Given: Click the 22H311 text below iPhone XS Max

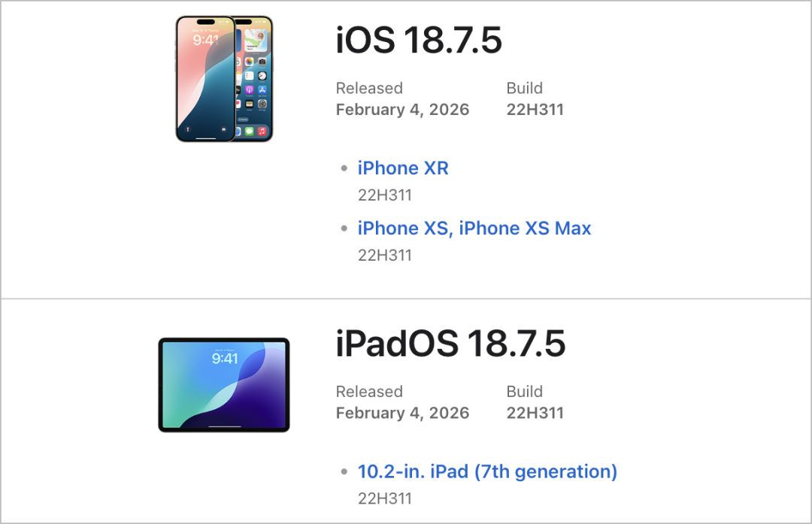Looking at the screenshot, I should point(385,255).
